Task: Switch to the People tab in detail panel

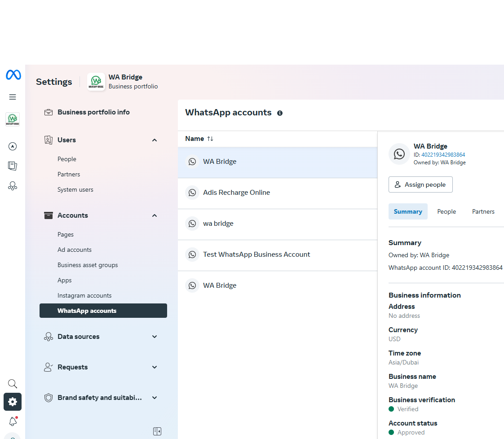Action: click(447, 211)
